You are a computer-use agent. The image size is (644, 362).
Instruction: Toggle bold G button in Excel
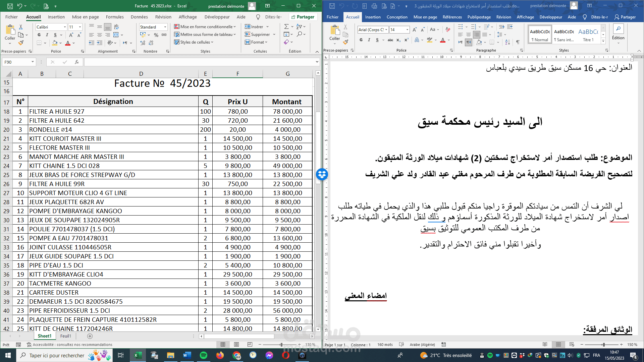39,35
